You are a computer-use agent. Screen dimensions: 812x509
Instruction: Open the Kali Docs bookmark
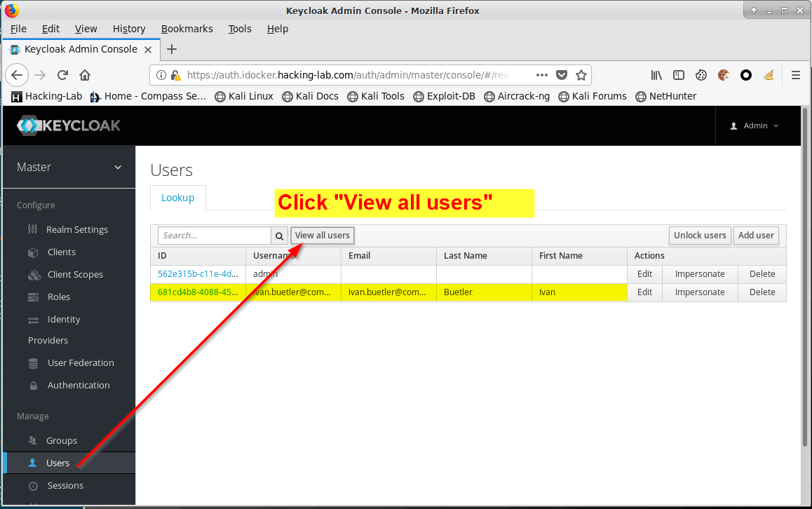(310, 96)
